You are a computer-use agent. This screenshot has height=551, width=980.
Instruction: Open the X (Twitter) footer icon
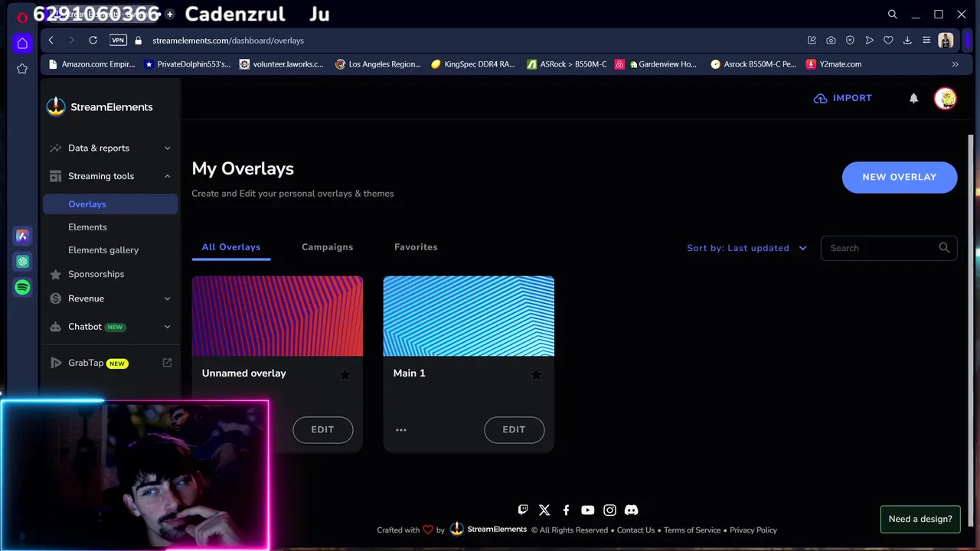(x=544, y=510)
